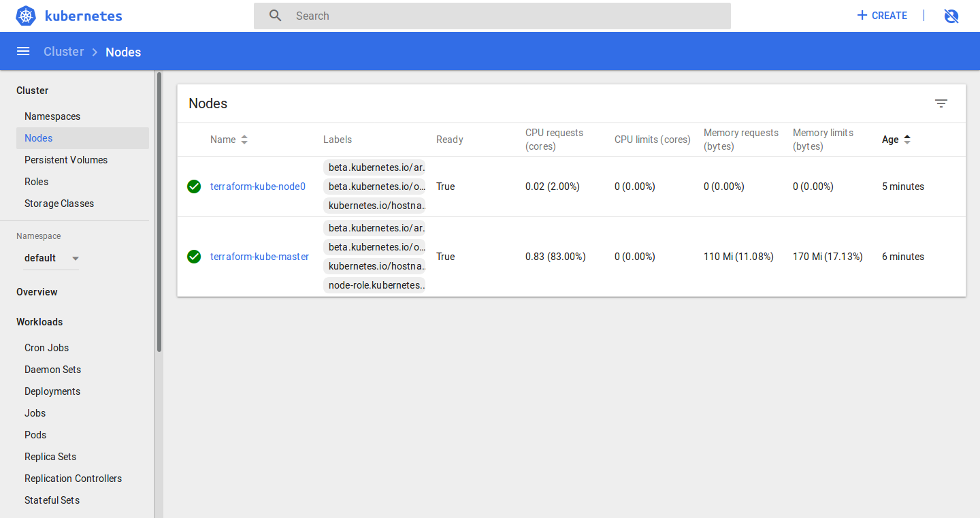Open Cron Jobs in sidebar
Screen dimensions: 980x518
47,348
